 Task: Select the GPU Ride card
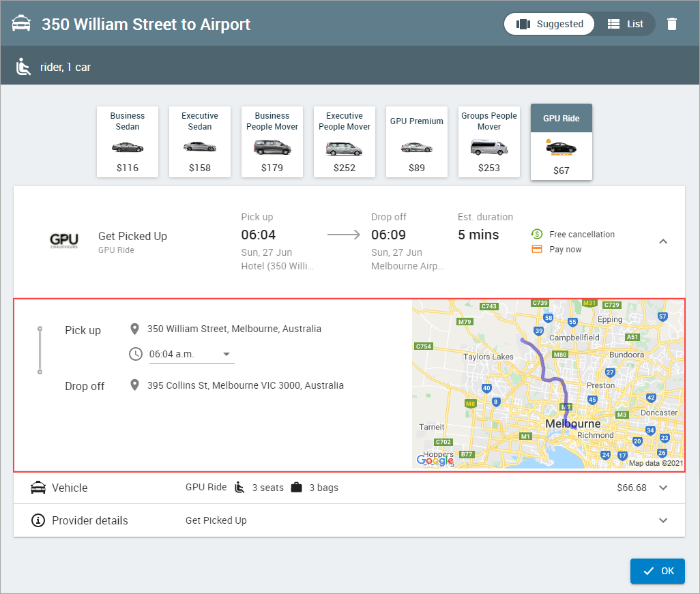coord(562,142)
